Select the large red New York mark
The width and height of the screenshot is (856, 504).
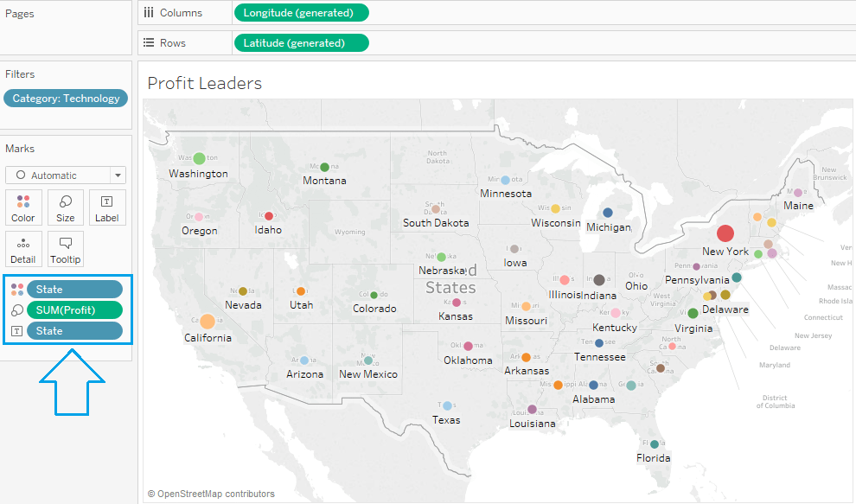click(725, 233)
